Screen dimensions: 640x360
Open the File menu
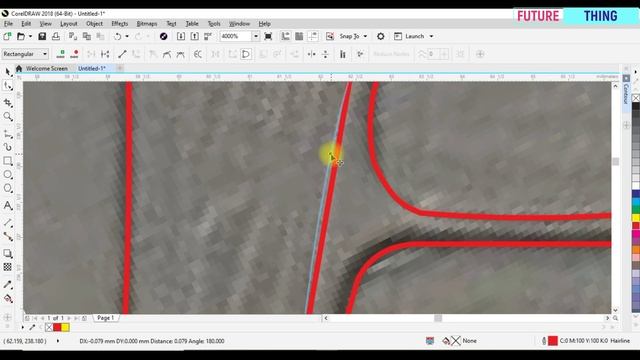click(8, 24)
